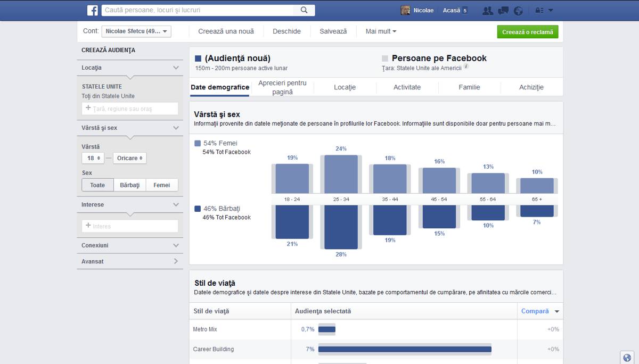The image size is (639, 364).
Task: Select Femei gender option
Action: pos(162,185)
